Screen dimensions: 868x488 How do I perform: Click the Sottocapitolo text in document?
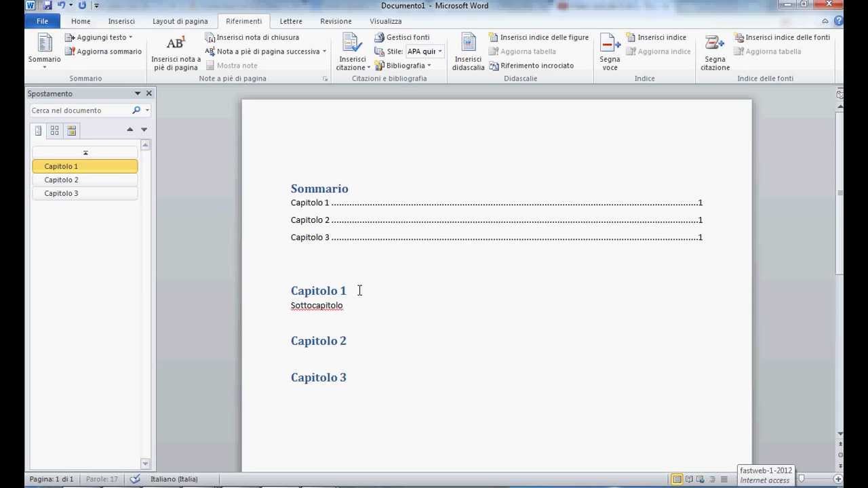click(317, 306)
